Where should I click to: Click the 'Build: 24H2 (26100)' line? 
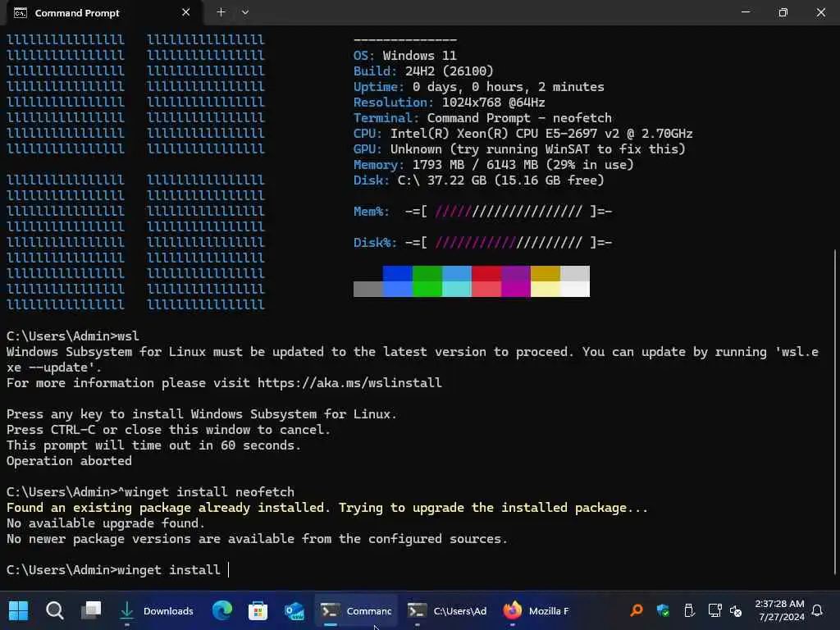(x=423, y=71)
